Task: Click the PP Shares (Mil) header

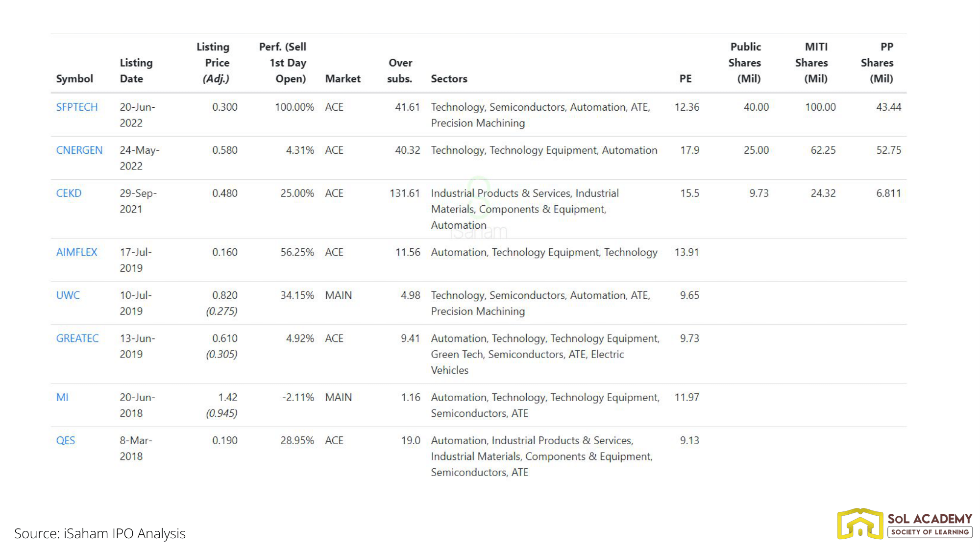Action: pyautogui.click(x=879, y=63)
